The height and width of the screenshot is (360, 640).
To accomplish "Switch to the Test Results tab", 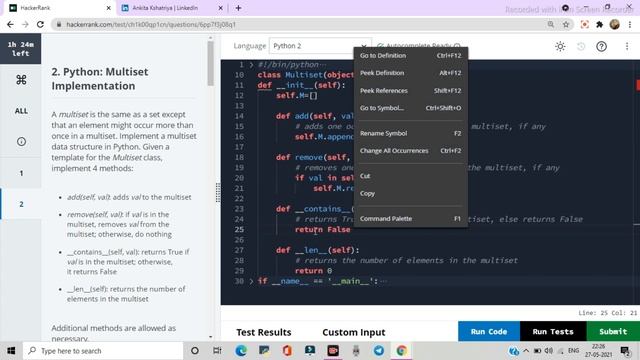I will click(264, 332).
